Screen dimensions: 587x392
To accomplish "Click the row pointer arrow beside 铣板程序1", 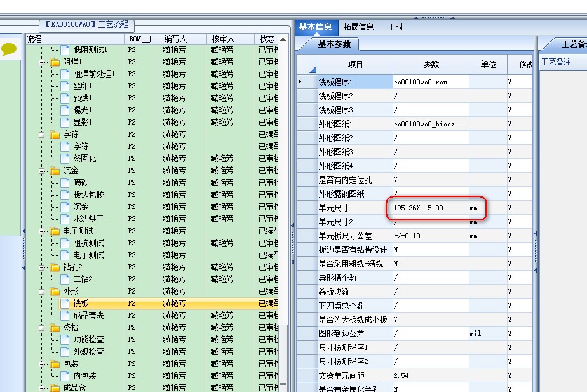I will [300, 81].
